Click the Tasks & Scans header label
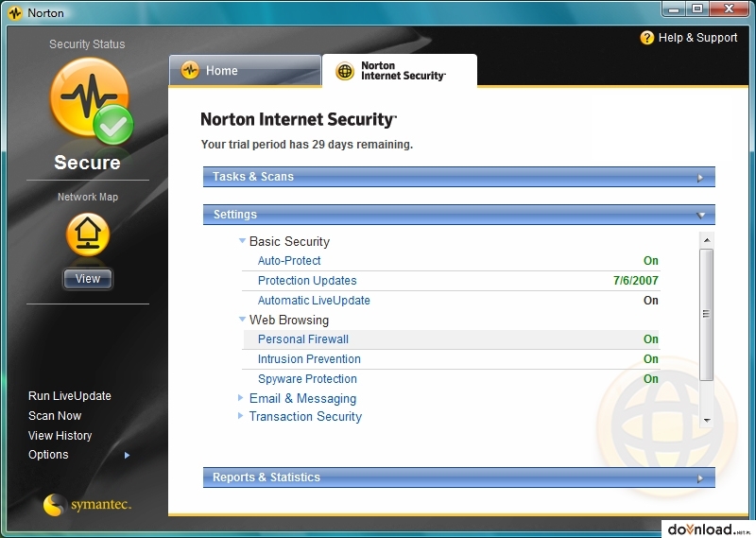Image resolution: width=756 pixels, height=538 pixels. pyautogui.click(x=253, y=177)
